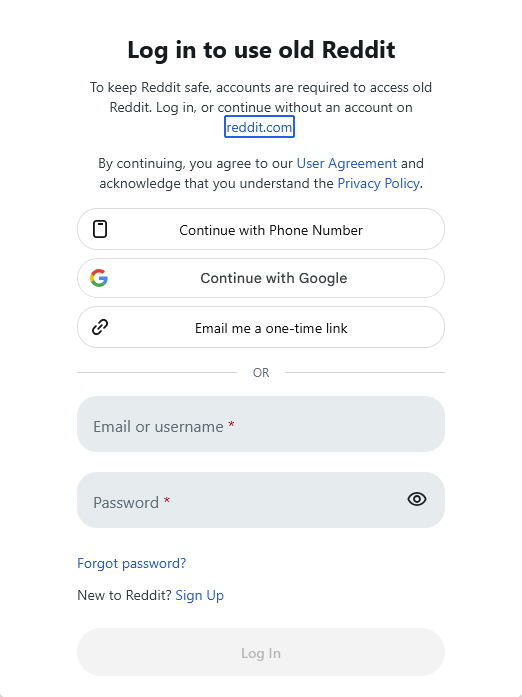Click the phone icon on the Phone Number button
The width and height of the screenshot is (522, 697).
coord(100,229)
